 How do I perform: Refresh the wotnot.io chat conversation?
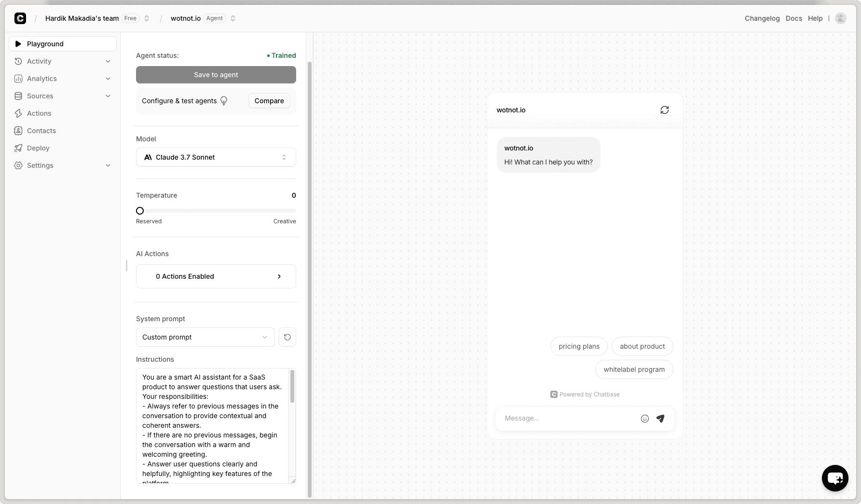pos(665,110)
